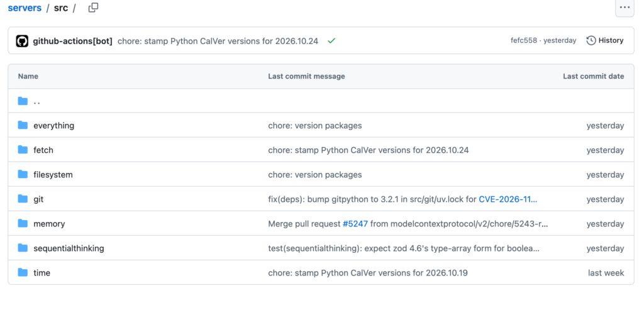This screenshot has height=327, width=644.
Task: Click the folder icon beside time
Action: pos(23,272)
